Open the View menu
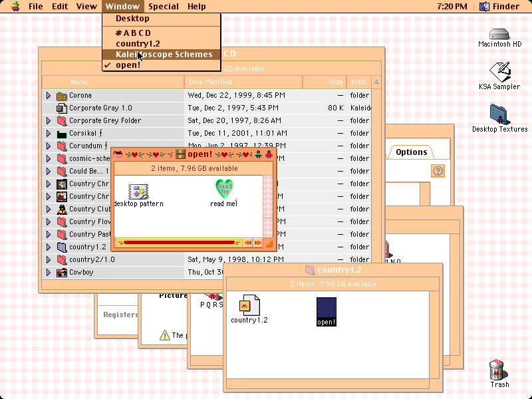Viewport: 532px width, 399px height. click(x=86, y=7)
